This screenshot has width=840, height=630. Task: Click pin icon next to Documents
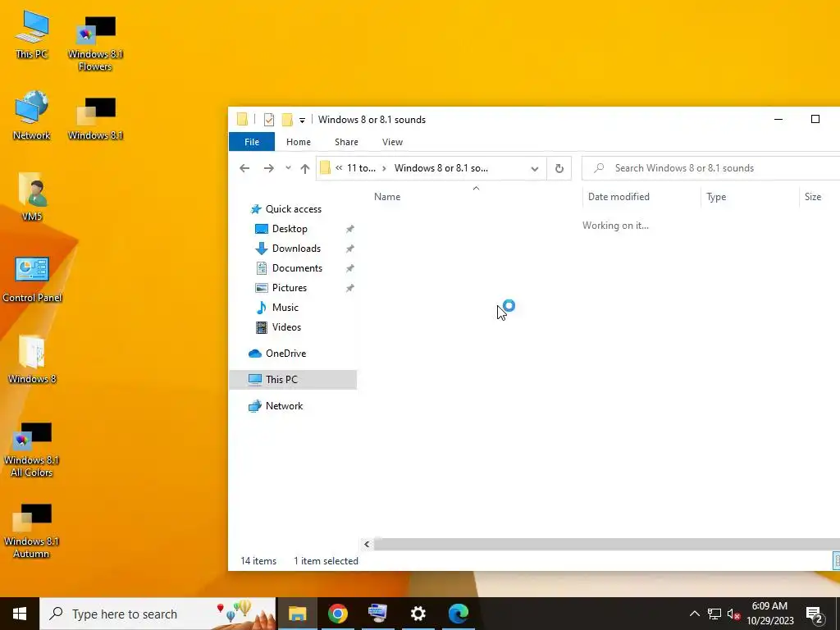click(349, 268)
